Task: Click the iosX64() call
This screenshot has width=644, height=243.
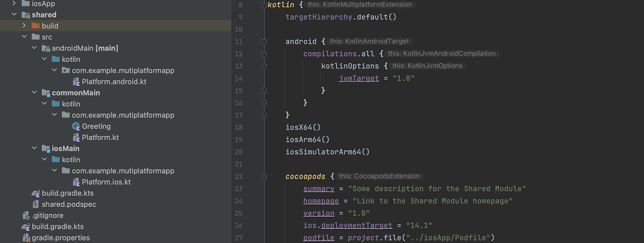Action: 303,128
